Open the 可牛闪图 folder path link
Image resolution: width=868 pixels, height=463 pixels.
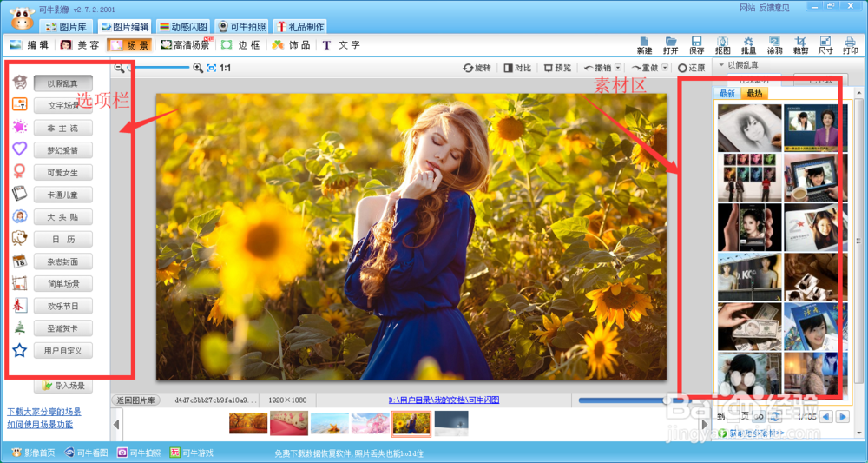(444, 400)
